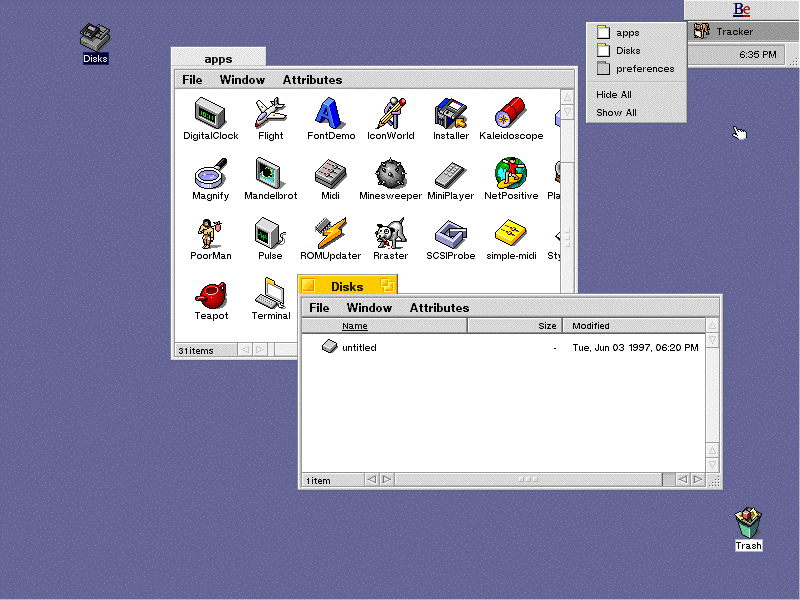Screen dimensions: 800x600
Task: Click apps window scrollbar up arrow
Action: pyautogui.click(x=567, y=97)
